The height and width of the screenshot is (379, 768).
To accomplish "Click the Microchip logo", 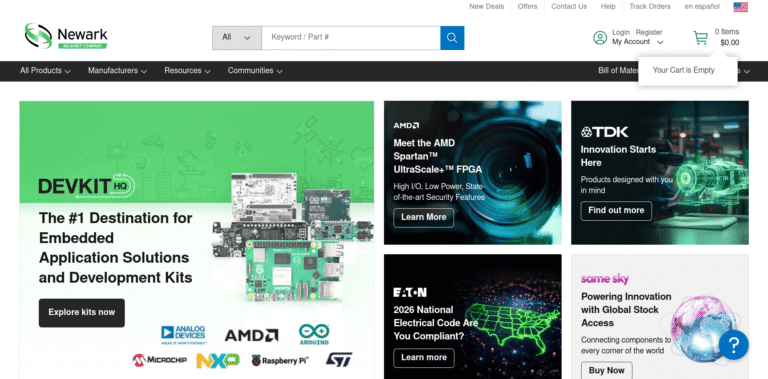I will [x=159, y=360].
